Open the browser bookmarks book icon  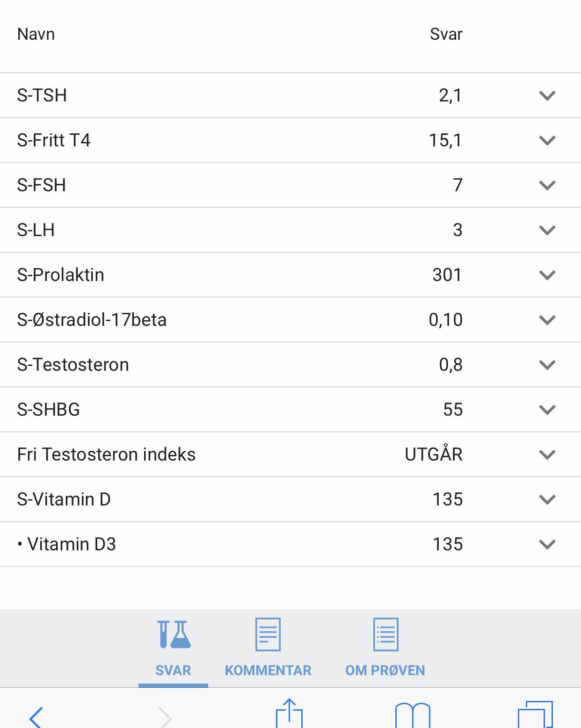coord(413,715)
